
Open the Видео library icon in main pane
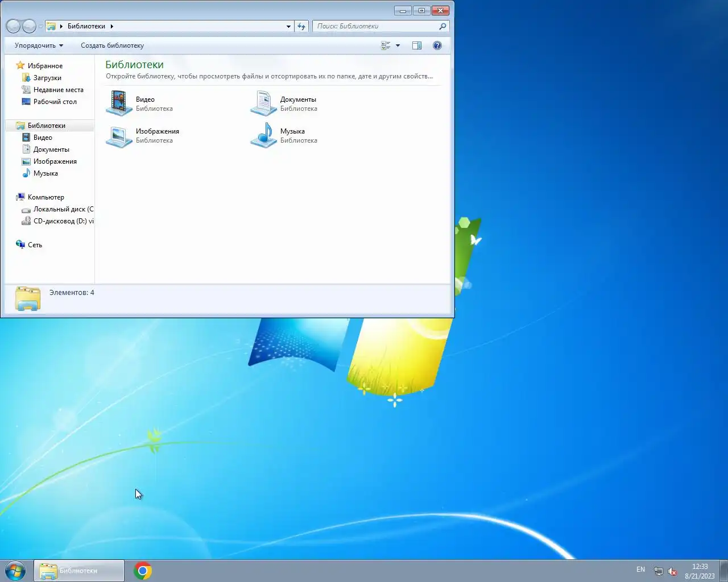[119, 103]
